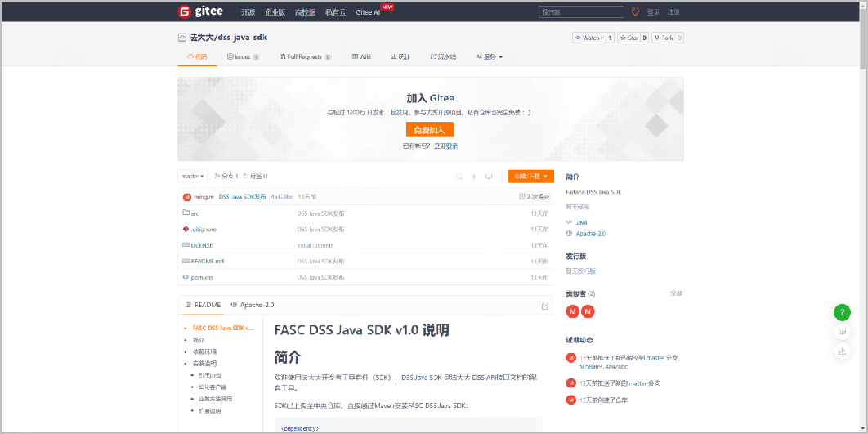Click the commits icon beside 2 次提交
The image size is (868, 434).
(x=521, y=196)
